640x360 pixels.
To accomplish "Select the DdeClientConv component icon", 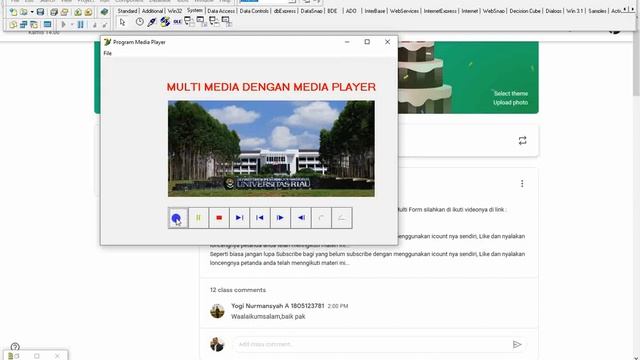I will coord(189,22).
